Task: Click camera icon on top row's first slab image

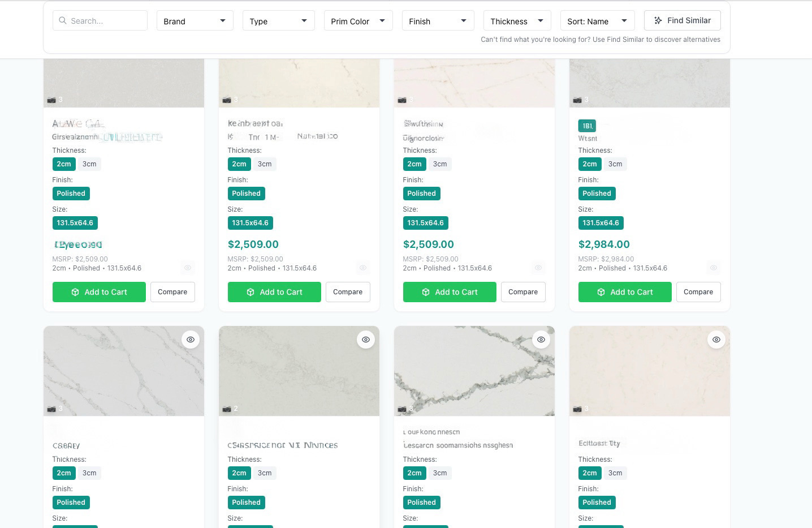Action: [51, 100]
